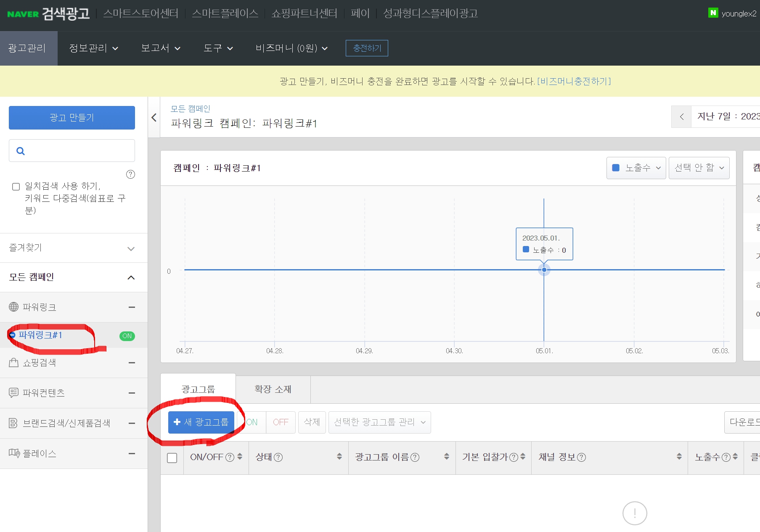Collapse the 브랜드검색/신제품검색 row

(132, 423)
